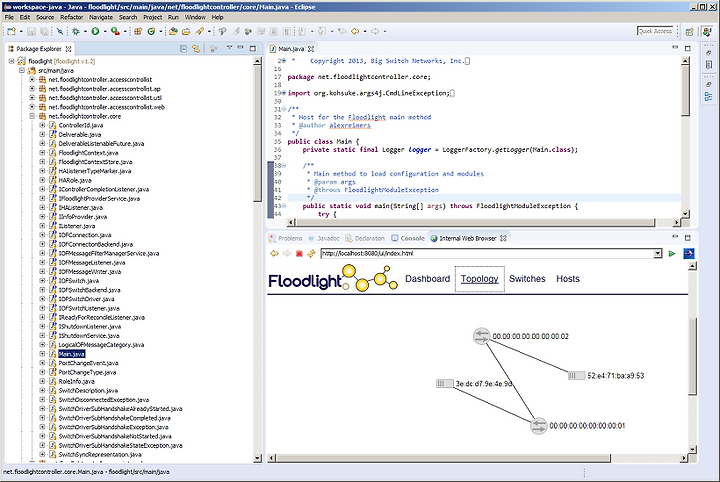Click Collapse All in Package Explorer
This screenshot has height=482, width=720.
[183, 49]
